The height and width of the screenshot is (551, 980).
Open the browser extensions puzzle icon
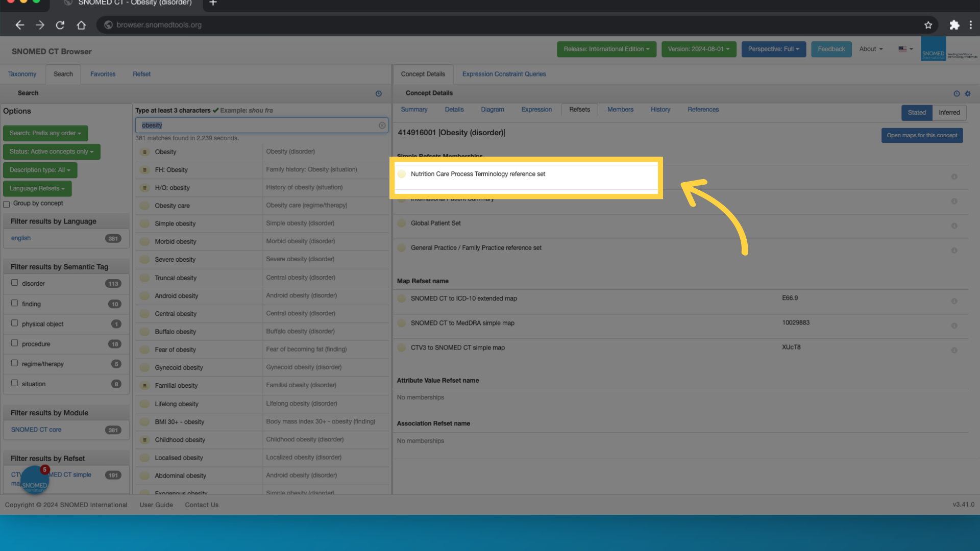pos(954,25)
